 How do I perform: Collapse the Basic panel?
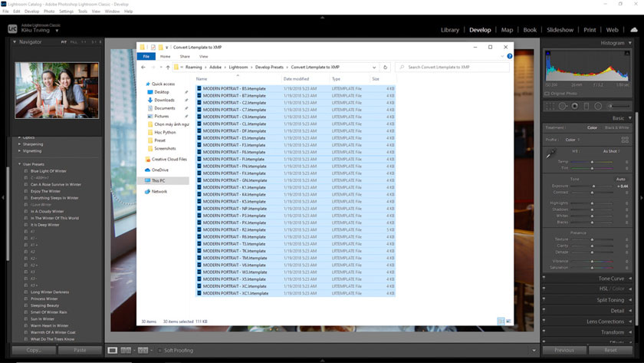tap(630, 118)
